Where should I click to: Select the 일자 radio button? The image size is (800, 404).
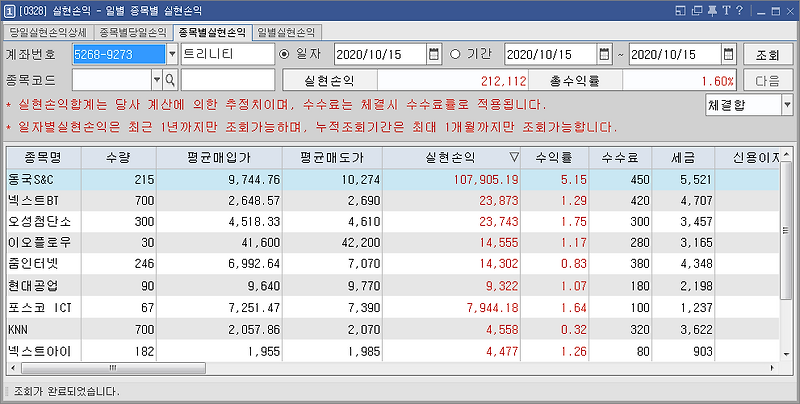284,54
